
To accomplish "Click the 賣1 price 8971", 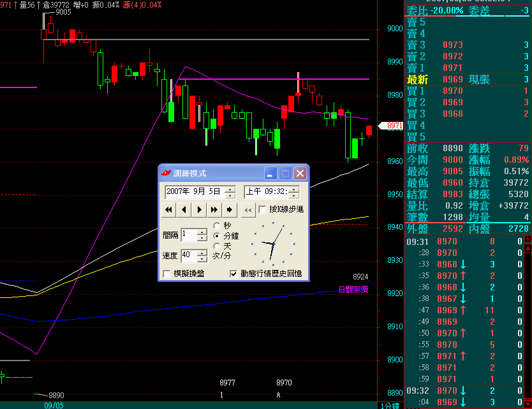I will 453,68.
